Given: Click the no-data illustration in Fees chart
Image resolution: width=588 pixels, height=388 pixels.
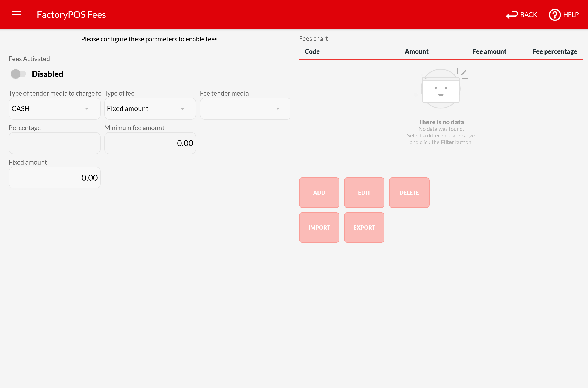Looking at the screenshot, I should [x=441, y=88].
